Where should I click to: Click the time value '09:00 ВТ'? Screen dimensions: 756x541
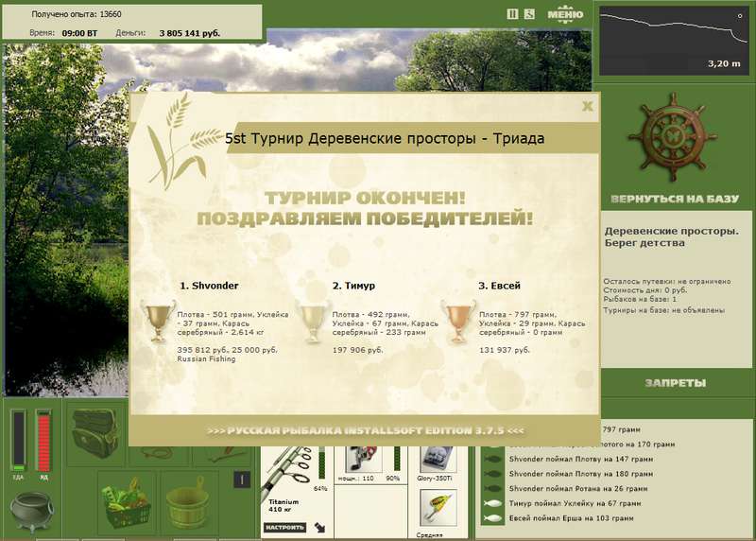tap(79, 33)
